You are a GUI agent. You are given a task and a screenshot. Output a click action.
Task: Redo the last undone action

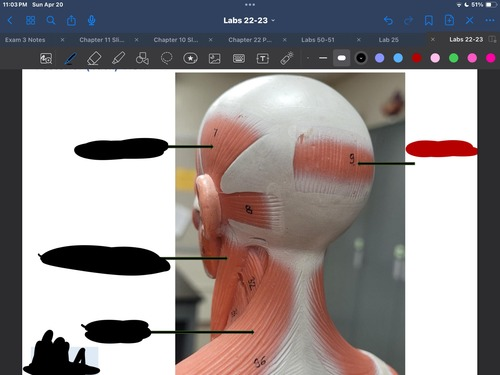(408, 21)
